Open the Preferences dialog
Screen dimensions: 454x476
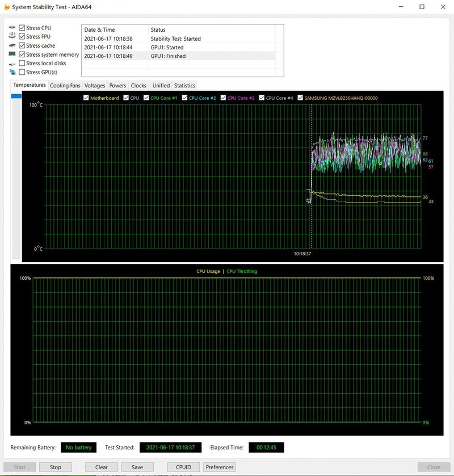220,467
